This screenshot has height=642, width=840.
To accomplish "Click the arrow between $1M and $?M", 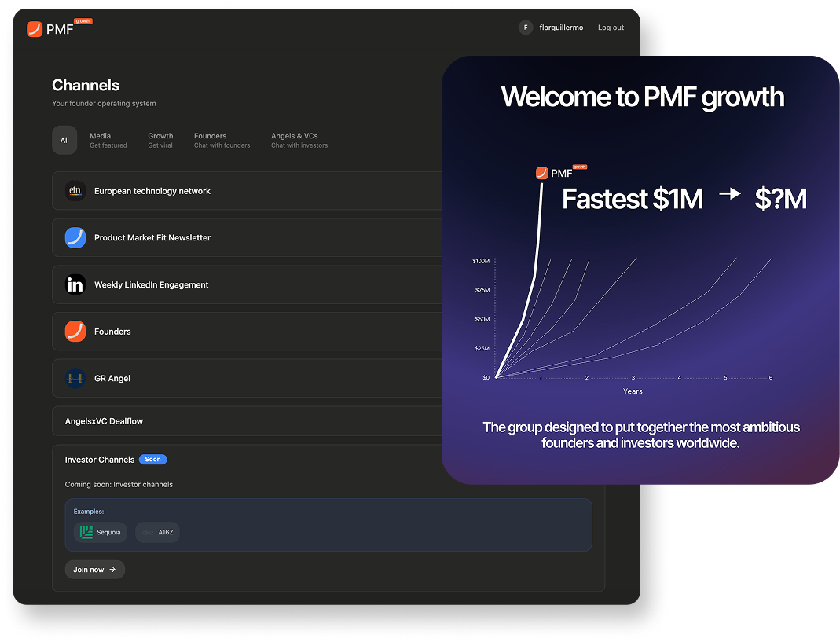I will tap(730, 193).
